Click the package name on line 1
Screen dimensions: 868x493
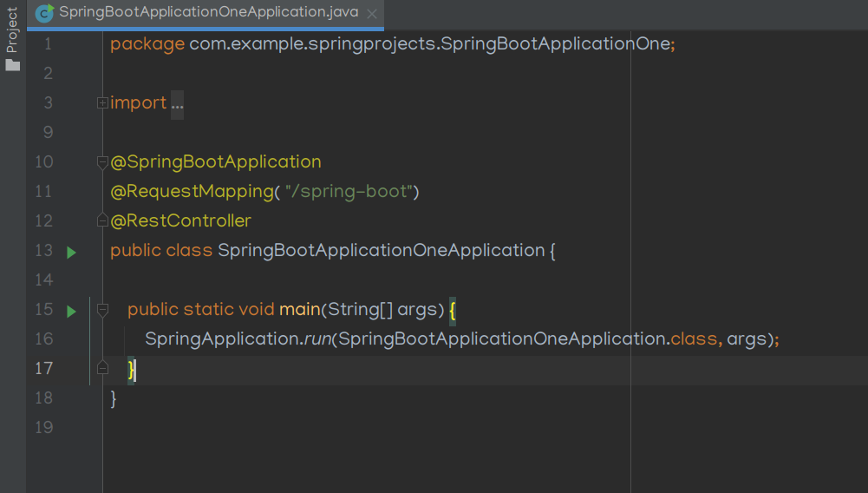tap(429, 43)
